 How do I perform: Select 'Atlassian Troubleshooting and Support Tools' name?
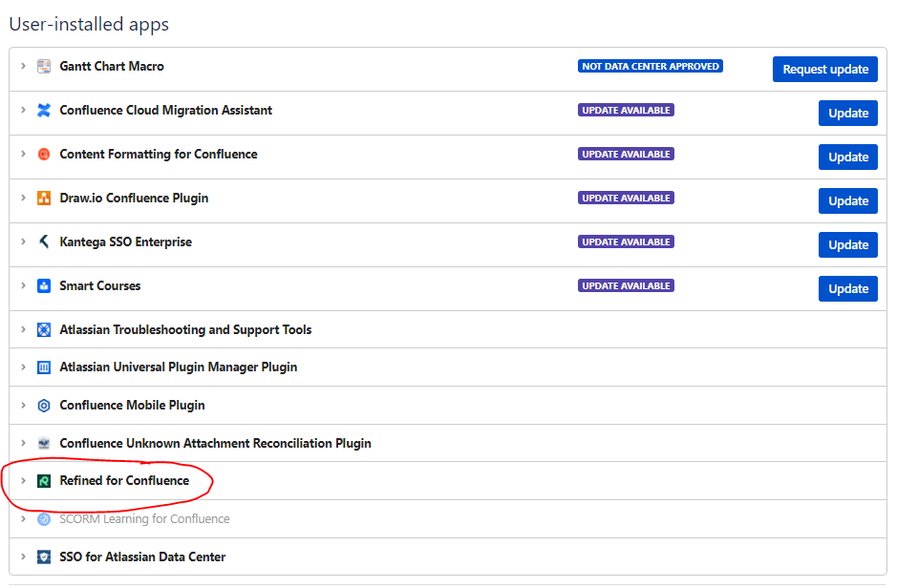click(x=185, y=329)
